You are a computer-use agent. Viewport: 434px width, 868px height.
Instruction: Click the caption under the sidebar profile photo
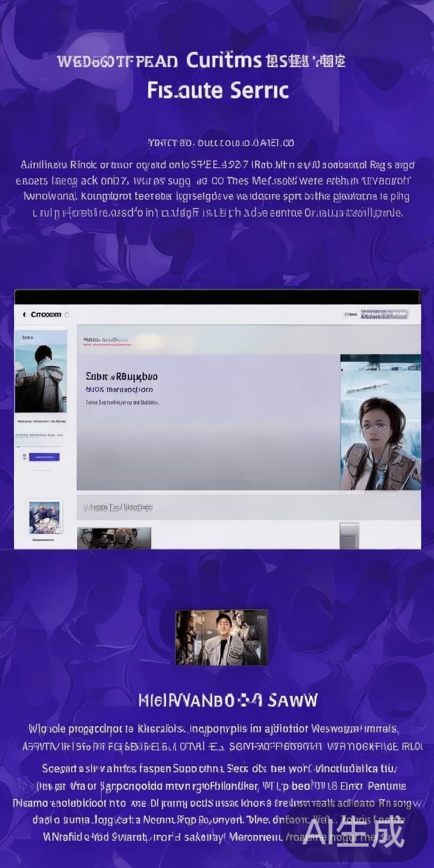click(40, 420)
